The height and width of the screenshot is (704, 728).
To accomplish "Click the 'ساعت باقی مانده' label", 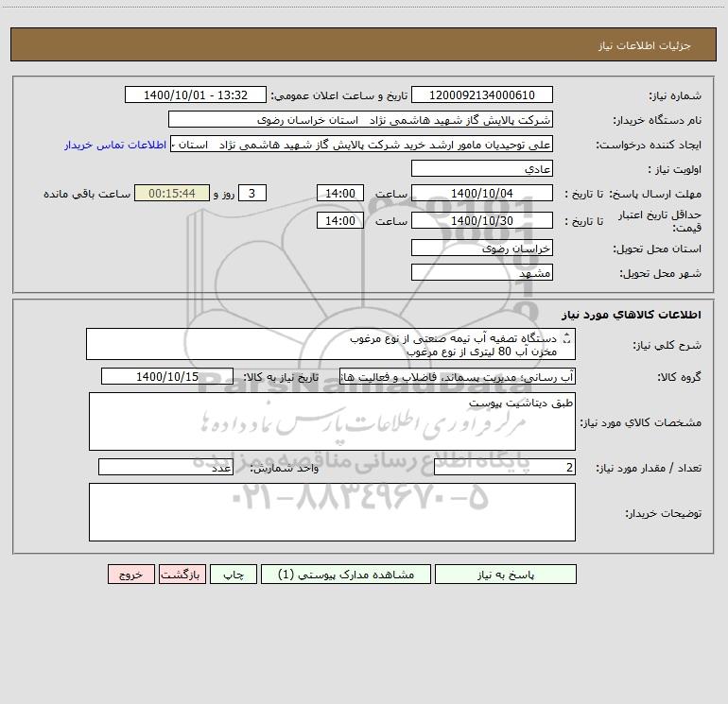I will point(87,194).
